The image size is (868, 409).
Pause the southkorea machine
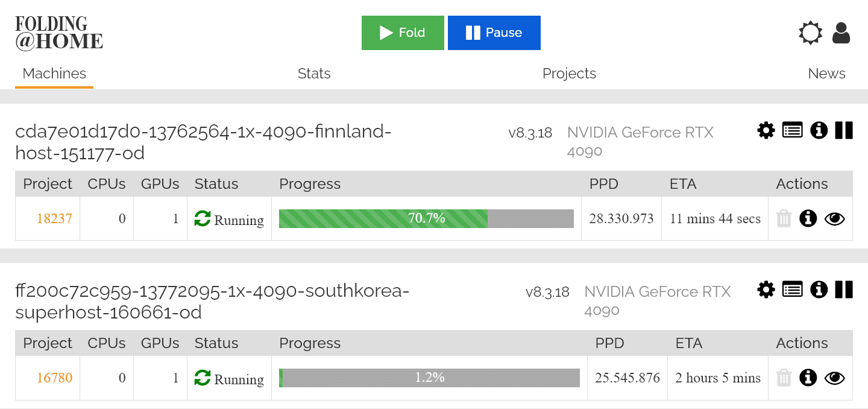tap(844, 290)
